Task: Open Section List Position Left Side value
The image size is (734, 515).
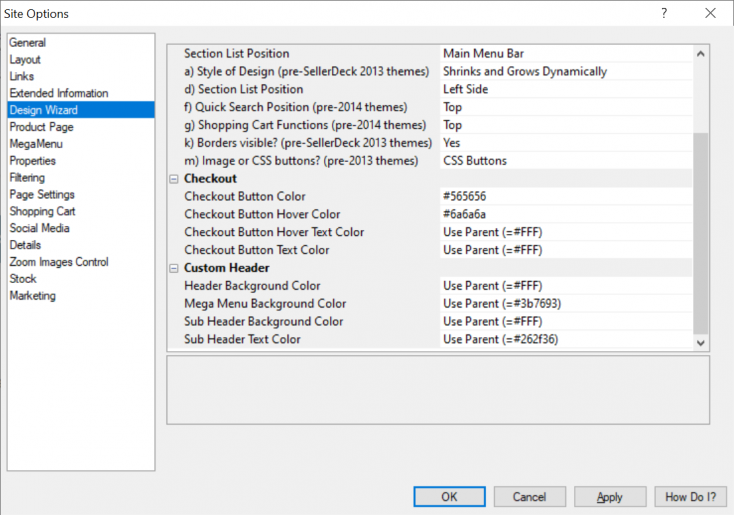Action: pyautogui.click(x=565, y=89)
